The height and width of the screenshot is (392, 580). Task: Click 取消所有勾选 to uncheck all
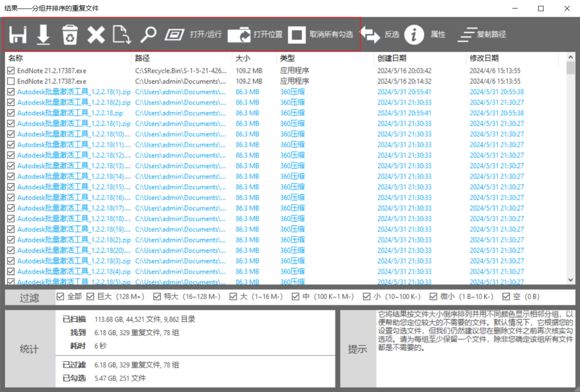320,34
